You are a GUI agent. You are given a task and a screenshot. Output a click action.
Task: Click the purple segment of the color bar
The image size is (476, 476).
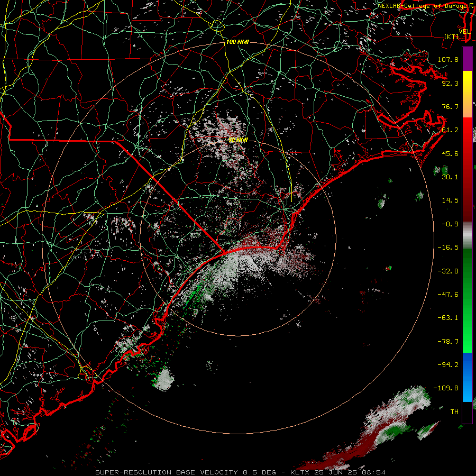pos(467,59)
